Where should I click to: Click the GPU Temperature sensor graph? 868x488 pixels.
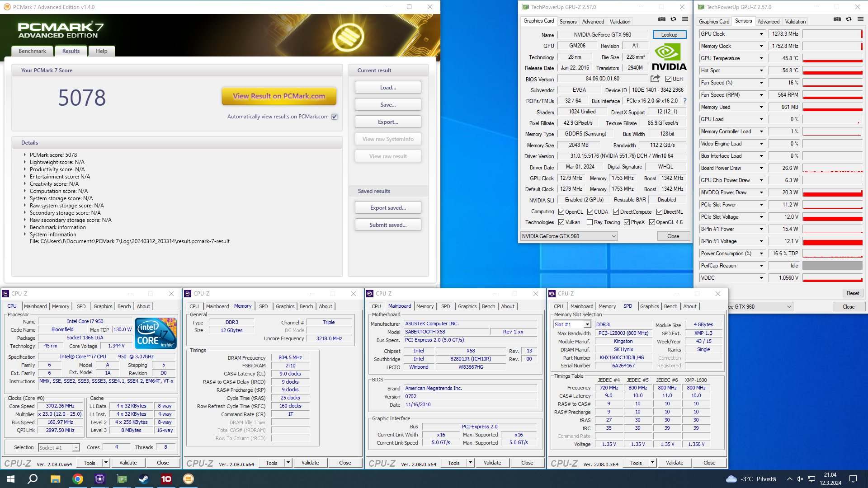click(833, 58)
